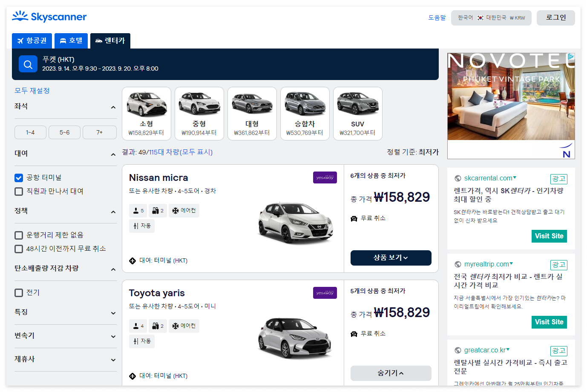
Task: Click Visit Site on skcarrental ad
Action: 549,236
